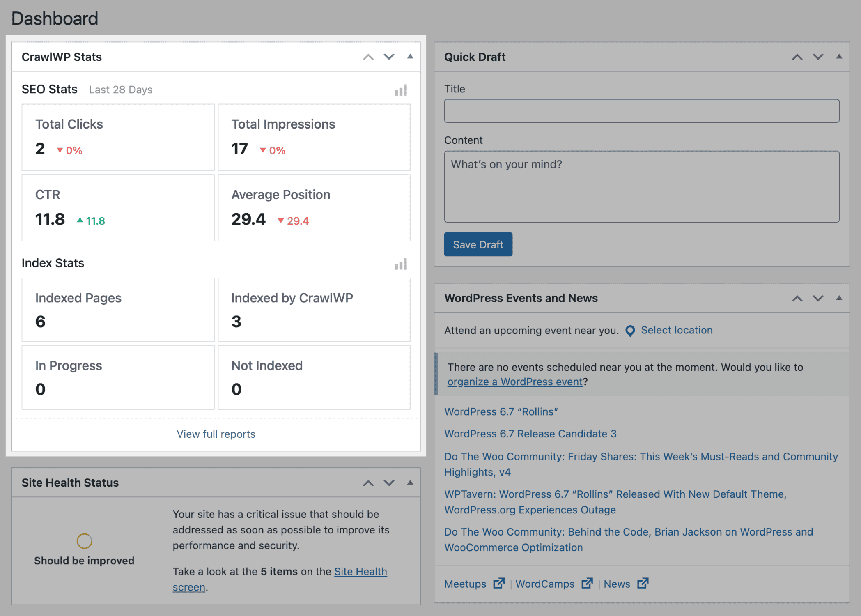Click the Site Health Status title
Screen dimensions: 861x616
pyautogui.click(x=70, y=483)
